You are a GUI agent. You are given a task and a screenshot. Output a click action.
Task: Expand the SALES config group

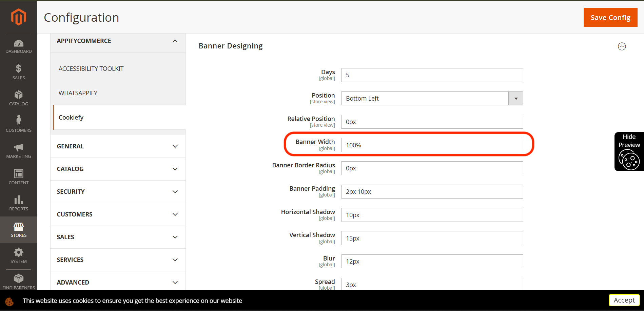[118, 237]
